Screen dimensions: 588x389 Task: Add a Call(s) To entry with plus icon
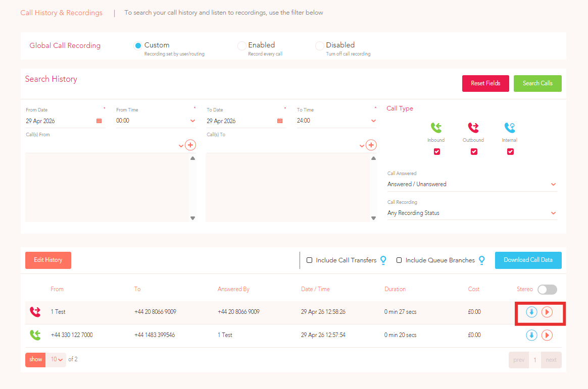pyautogui.click(x=371, y=145)
